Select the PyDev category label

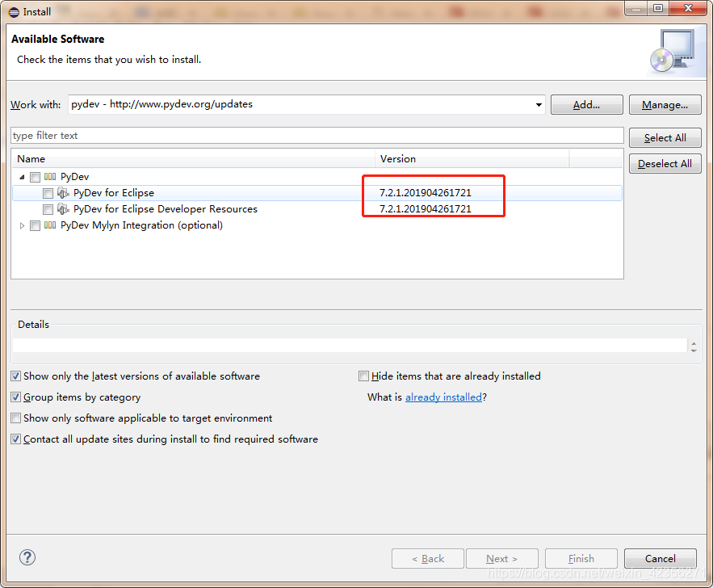click(x=74, y=176)
